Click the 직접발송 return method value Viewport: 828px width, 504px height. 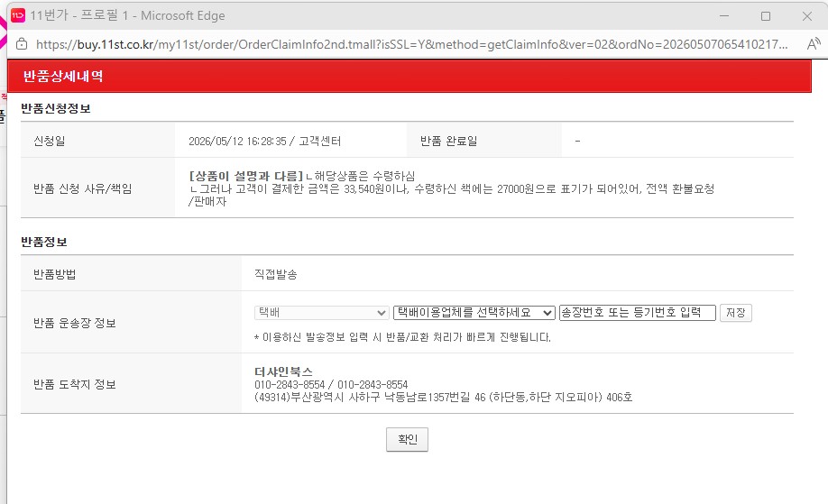(276, 274)
